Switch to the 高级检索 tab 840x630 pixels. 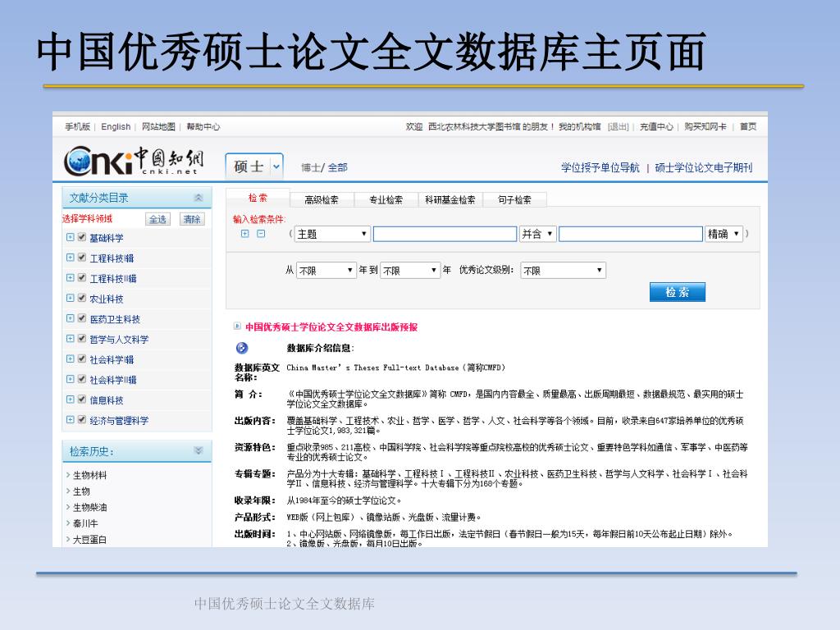click(322, 200)
